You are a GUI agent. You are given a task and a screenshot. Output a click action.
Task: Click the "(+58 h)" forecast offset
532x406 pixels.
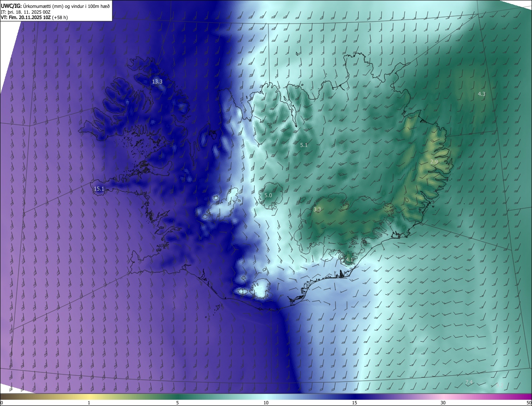(x=60, y=18)
